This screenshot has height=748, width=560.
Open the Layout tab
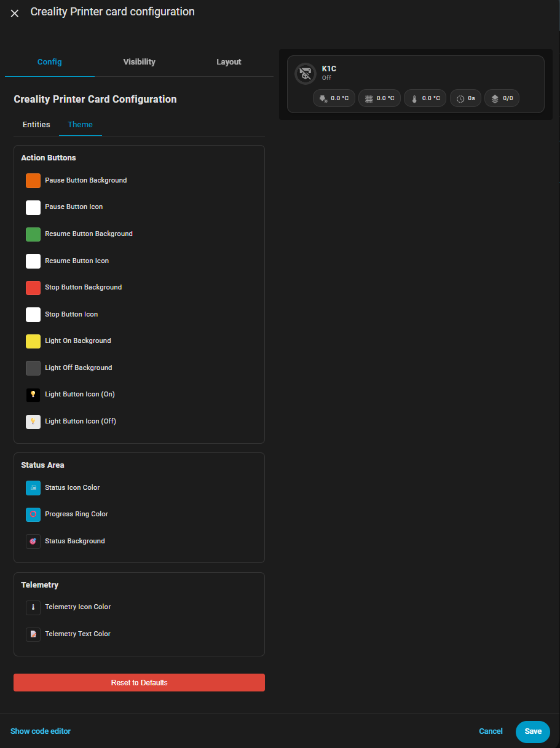point(229,62)
